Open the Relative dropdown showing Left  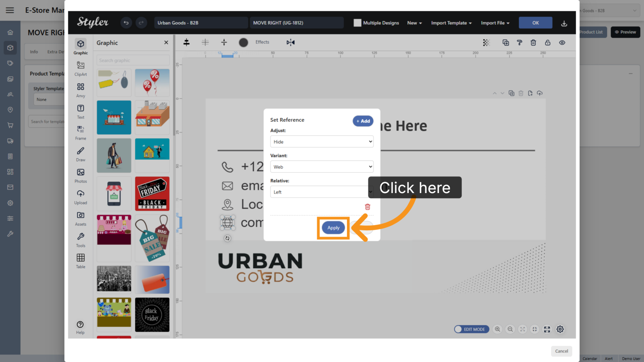pyautogui.click(x=322, y=192)
